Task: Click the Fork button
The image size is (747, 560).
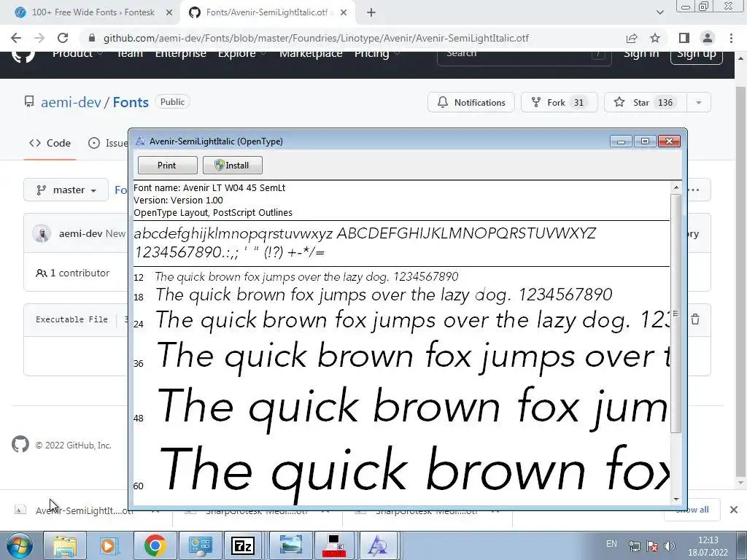Action: pos(559,102)
